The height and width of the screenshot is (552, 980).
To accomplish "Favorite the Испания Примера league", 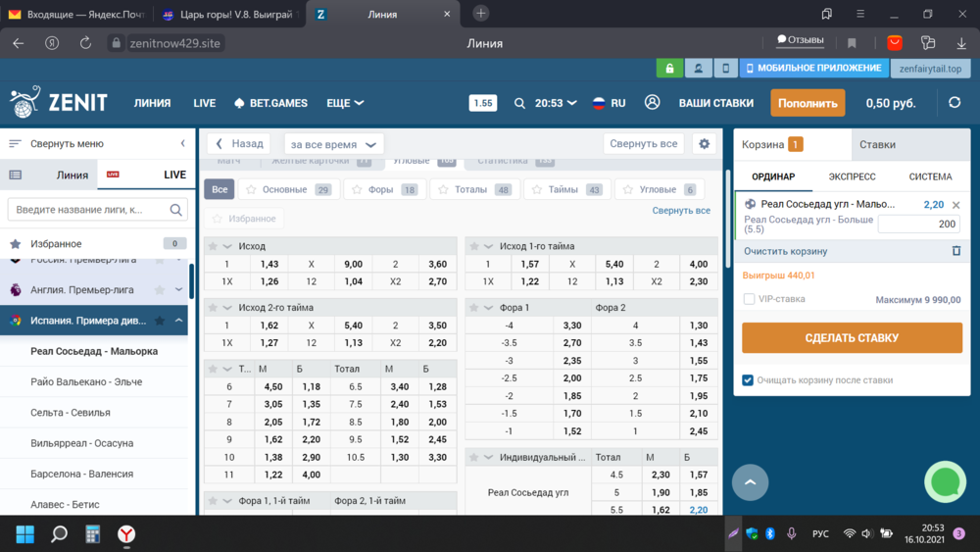I will tap(160, 321).
